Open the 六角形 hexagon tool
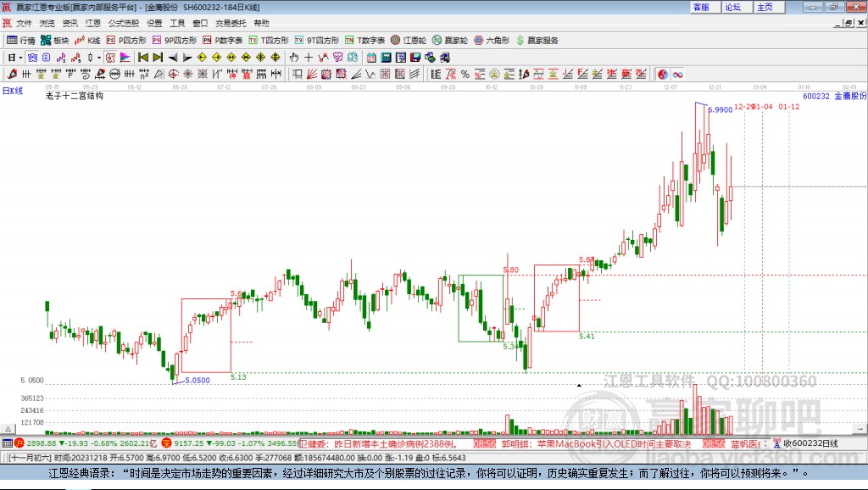The width and height of the screenshot is (868, 490). 492,41
